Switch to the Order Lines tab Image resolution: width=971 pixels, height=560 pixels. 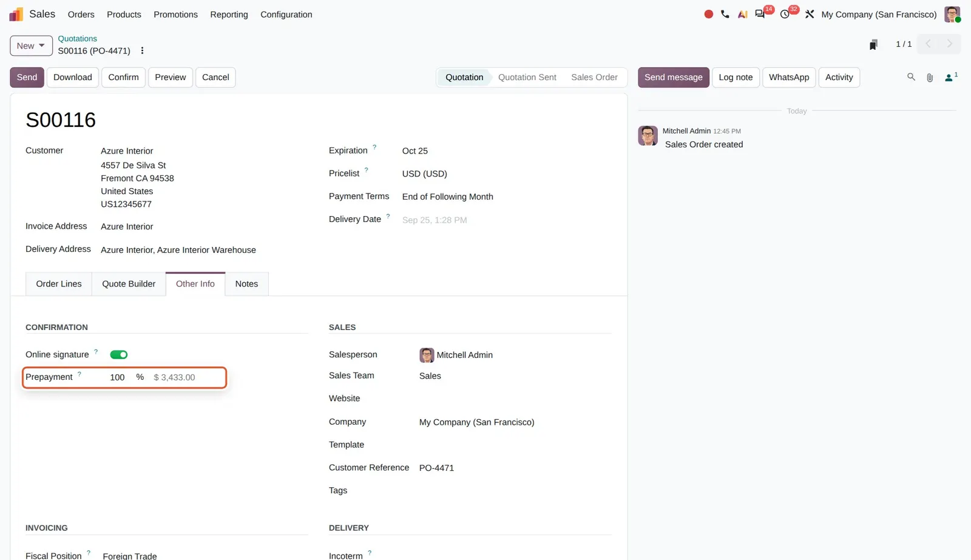59,284
